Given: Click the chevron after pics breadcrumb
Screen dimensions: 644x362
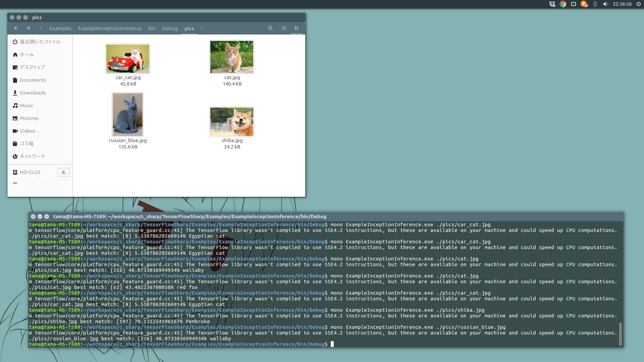Looking at the screenshot, I should tap(202, 28).
